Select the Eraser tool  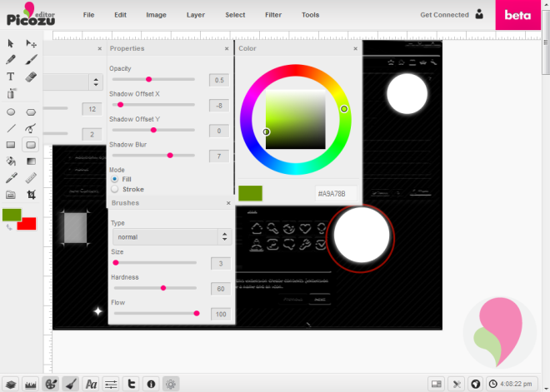(x=31, y=77)
